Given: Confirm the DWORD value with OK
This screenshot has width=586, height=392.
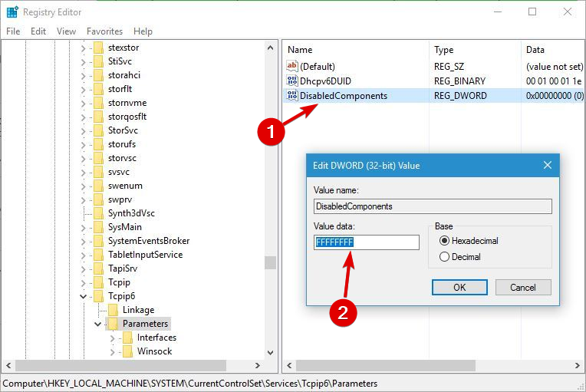Looking at the screenshot, I should pos(459,288).
